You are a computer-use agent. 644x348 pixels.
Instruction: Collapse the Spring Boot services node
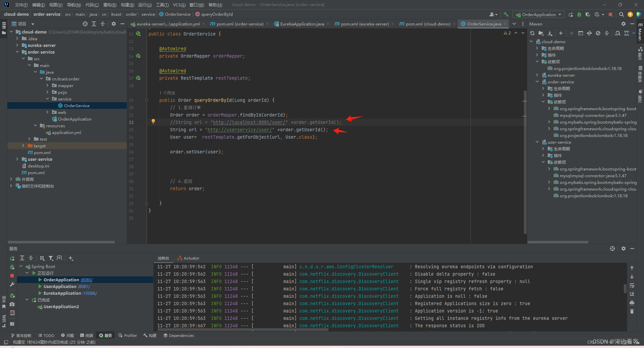point(21,266)
